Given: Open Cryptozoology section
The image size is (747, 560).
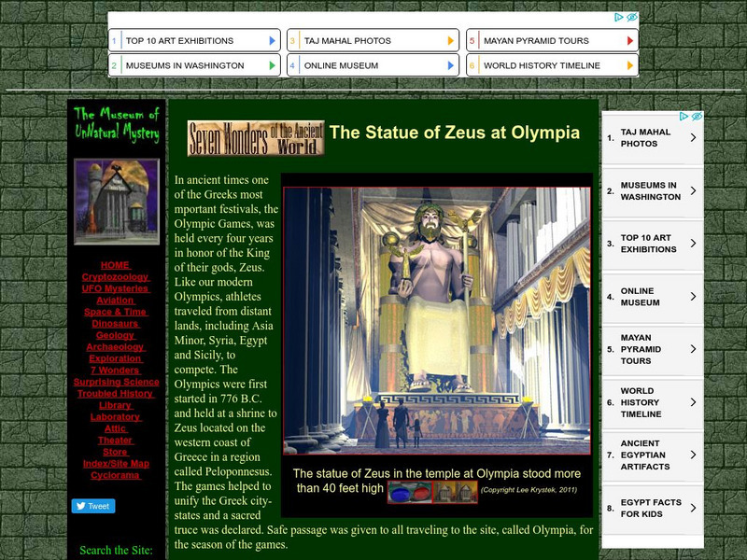Looking at the screenshot, I should [x=115, y=276].
